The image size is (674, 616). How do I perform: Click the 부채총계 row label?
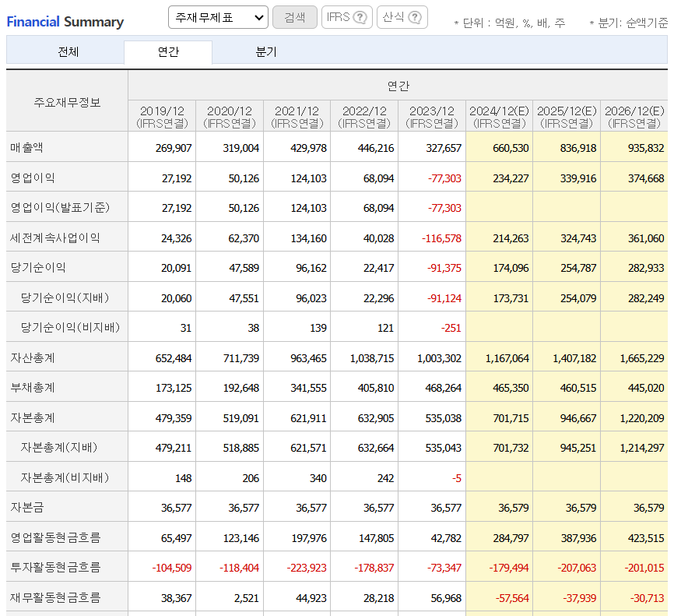click(x=33, y=388)
